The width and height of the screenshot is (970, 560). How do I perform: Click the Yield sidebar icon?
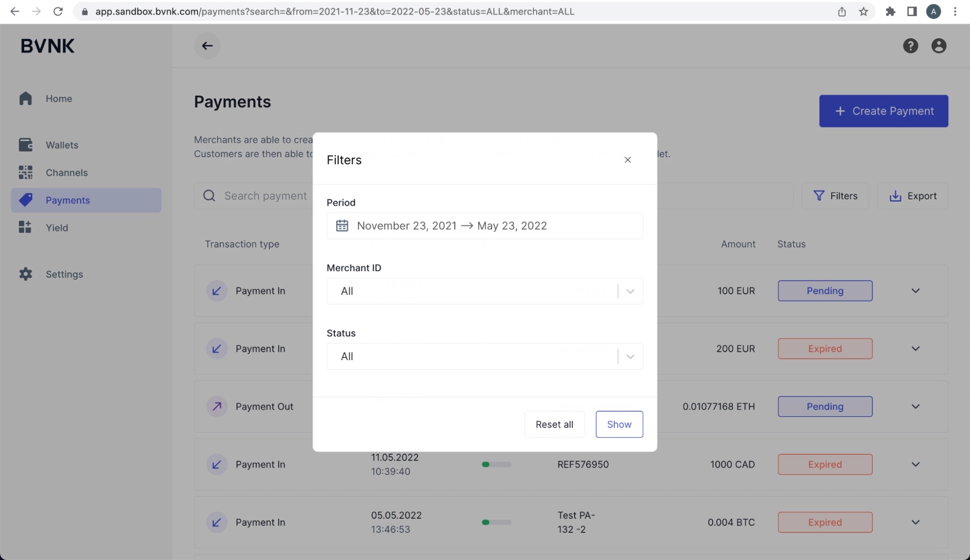26,227
